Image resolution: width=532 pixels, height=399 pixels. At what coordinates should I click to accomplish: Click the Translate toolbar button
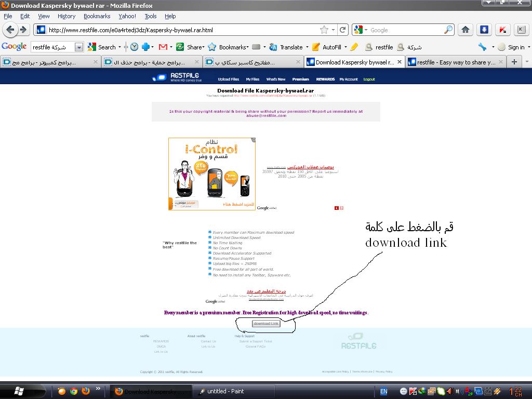tap(286, 47)
